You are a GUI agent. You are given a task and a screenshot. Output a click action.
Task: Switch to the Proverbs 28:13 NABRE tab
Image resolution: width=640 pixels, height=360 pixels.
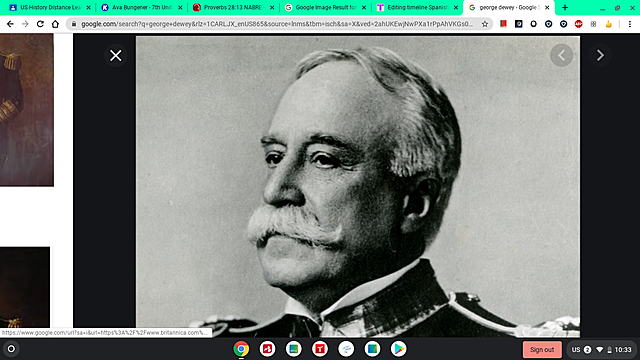point(233,7)
